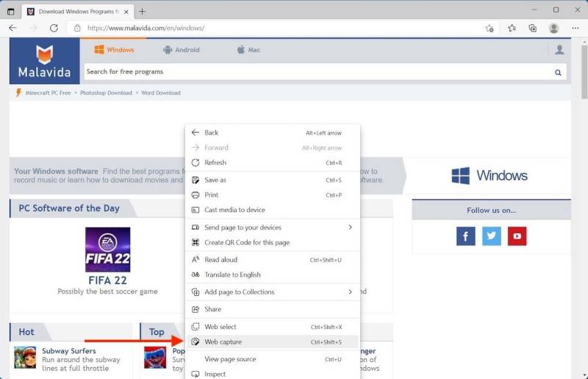Click the search magnifier icon
This screenshot has width=588, height=379.
(558, 72)
